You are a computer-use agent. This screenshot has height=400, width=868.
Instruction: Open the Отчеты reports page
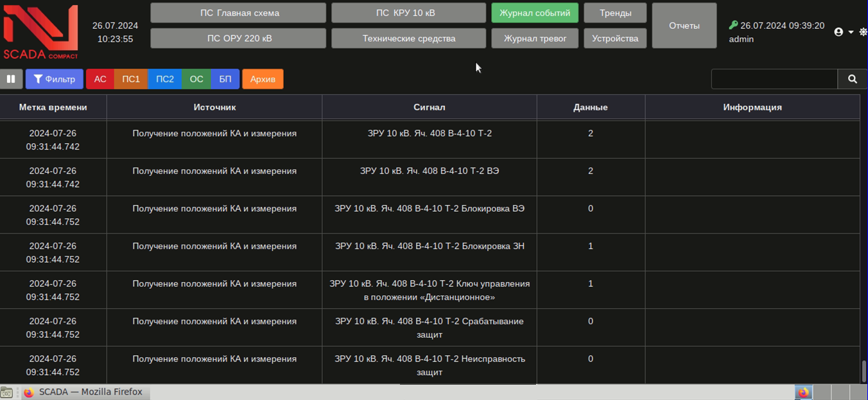point(684,26)
